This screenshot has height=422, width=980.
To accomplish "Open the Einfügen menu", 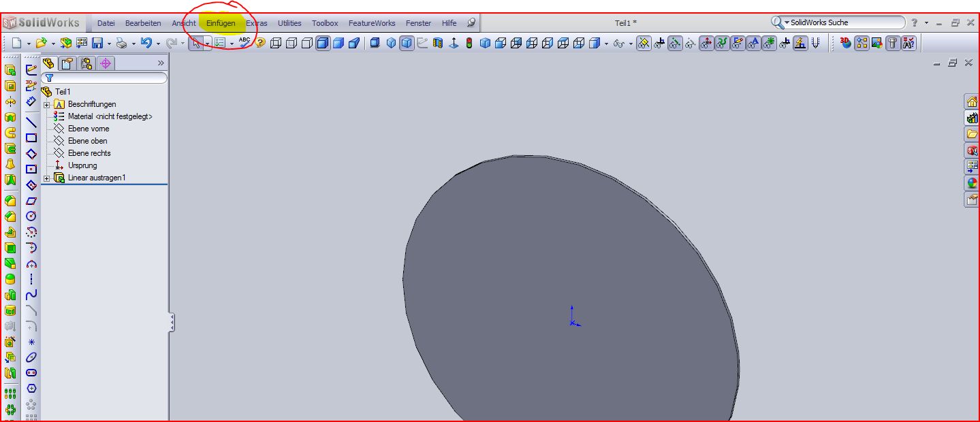I will [221, 23].
